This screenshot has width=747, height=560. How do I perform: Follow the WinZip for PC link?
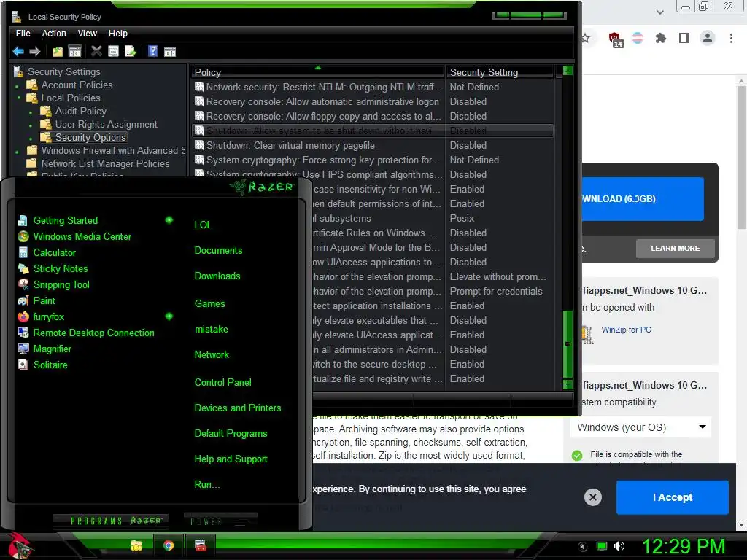(x=626, y=330)
